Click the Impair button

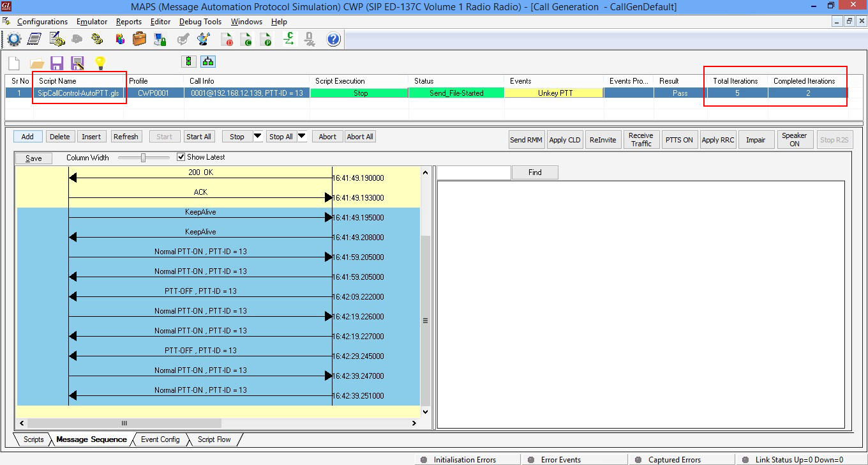(x=756, y=140)
